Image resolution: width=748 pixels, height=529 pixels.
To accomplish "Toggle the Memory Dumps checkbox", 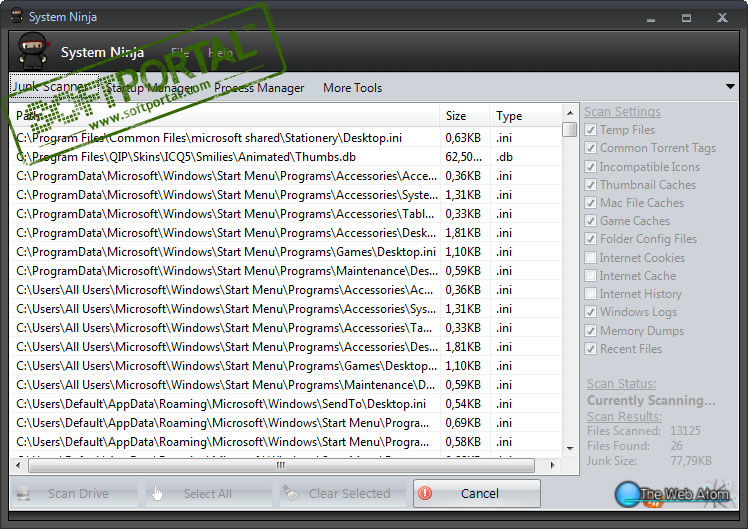I will 591,331.
